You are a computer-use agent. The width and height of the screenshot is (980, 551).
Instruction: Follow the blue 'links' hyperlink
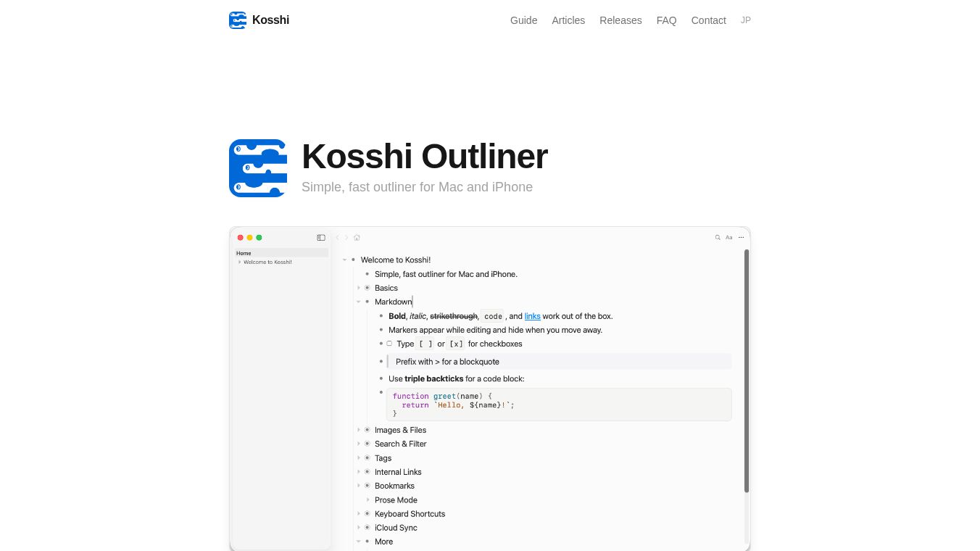coord(532,316)
